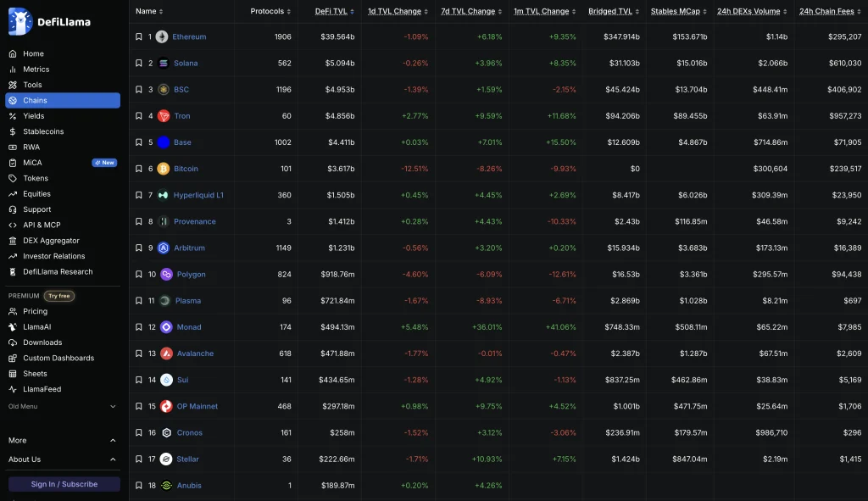Click the RWA sidebar icon

point(13,148)
